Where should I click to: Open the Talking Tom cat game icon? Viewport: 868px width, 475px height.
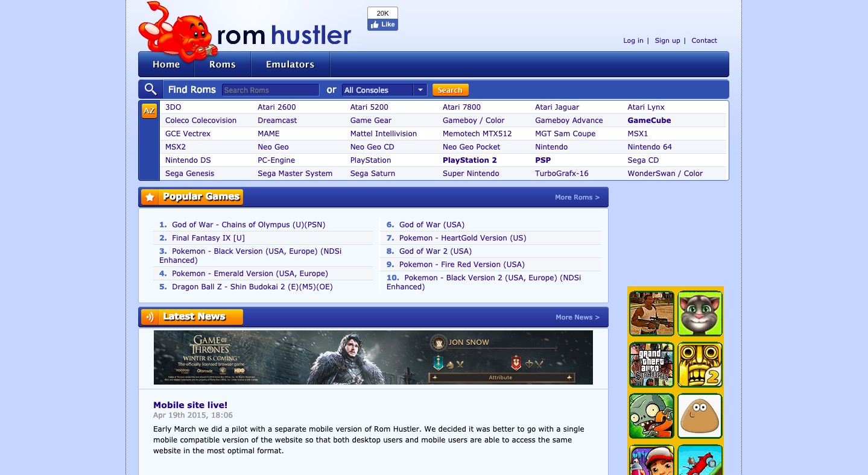pos(700,313)
